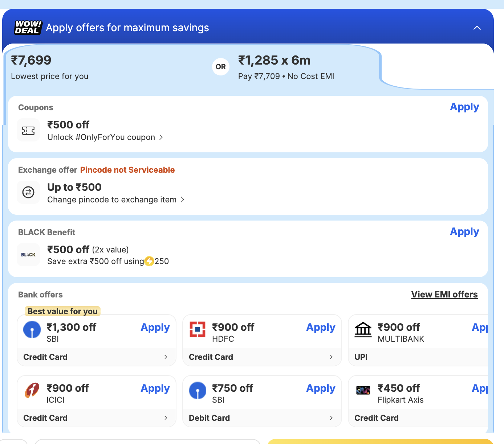Viewport: 504px width, 444px height.
Task: Apply the ₹500 off coupon
Action: (x=464, y=107)
